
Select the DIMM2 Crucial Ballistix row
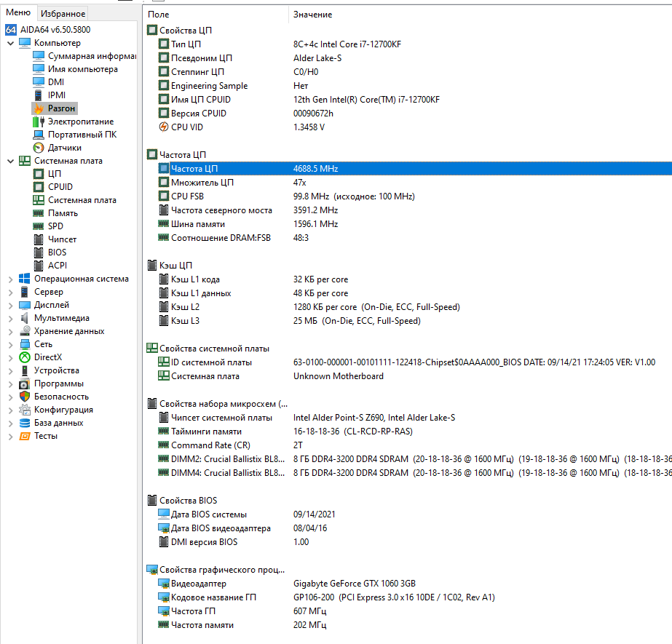coord(415,459)
